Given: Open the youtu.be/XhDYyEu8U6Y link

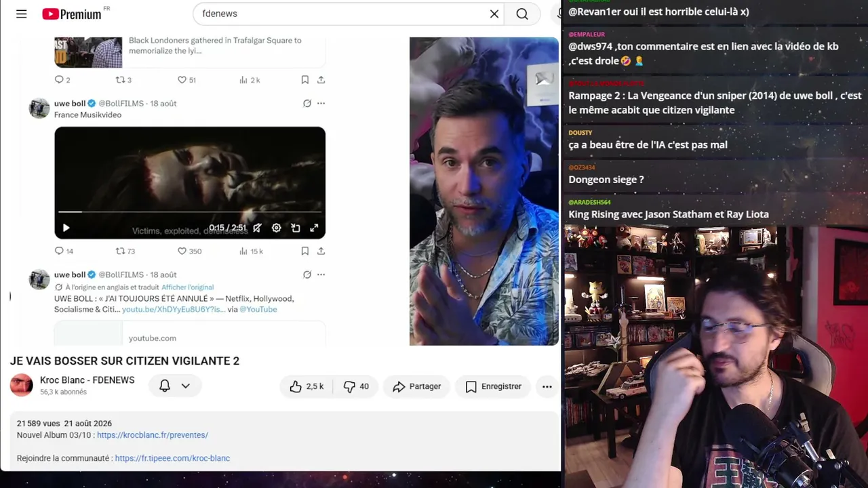Looking at the screenshot, I should 174,310.
